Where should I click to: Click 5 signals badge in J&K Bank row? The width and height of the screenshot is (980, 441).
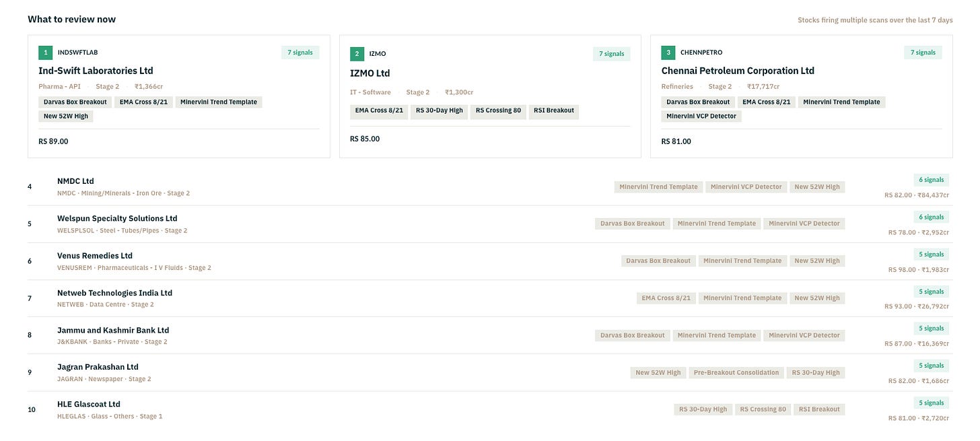pyautogui.click(x=932, y=329)
